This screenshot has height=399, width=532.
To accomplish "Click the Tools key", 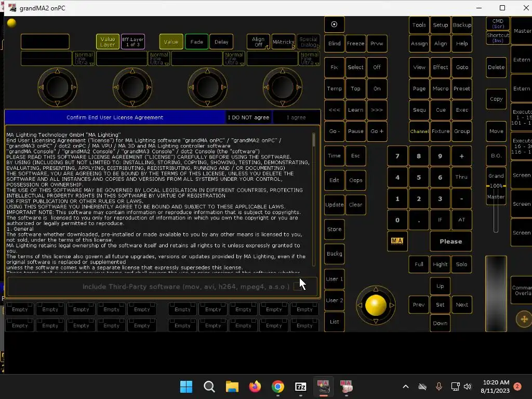I will 419,25.
